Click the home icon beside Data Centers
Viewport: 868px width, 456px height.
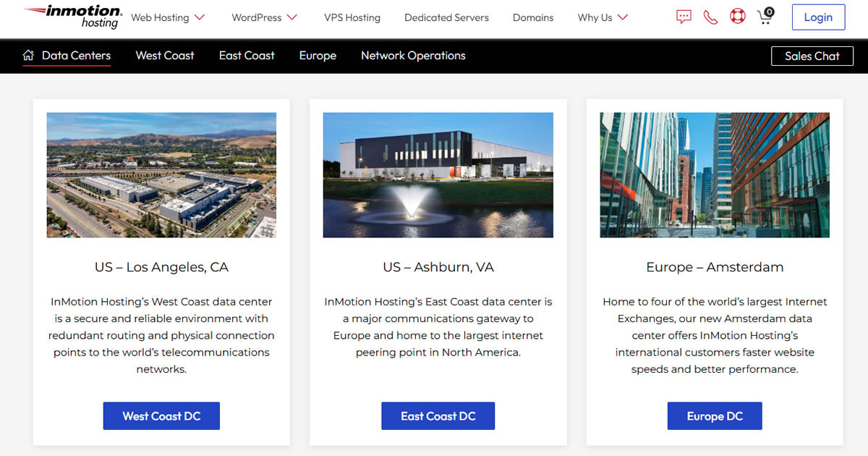tap(29, 55)
